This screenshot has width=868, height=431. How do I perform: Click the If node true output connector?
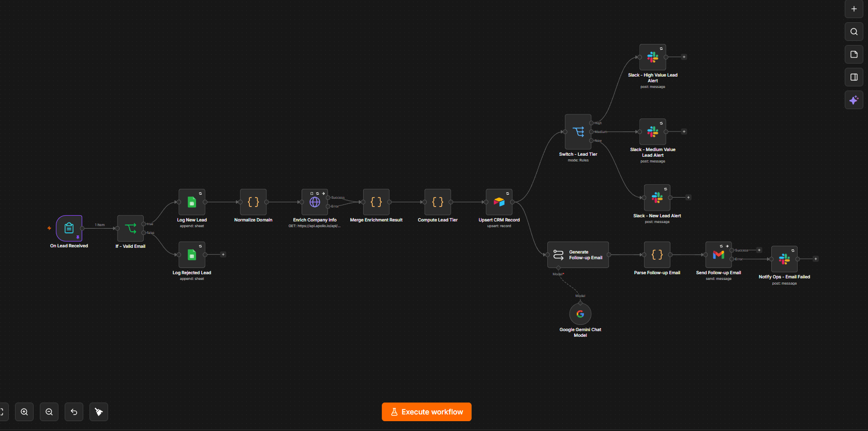144,224
